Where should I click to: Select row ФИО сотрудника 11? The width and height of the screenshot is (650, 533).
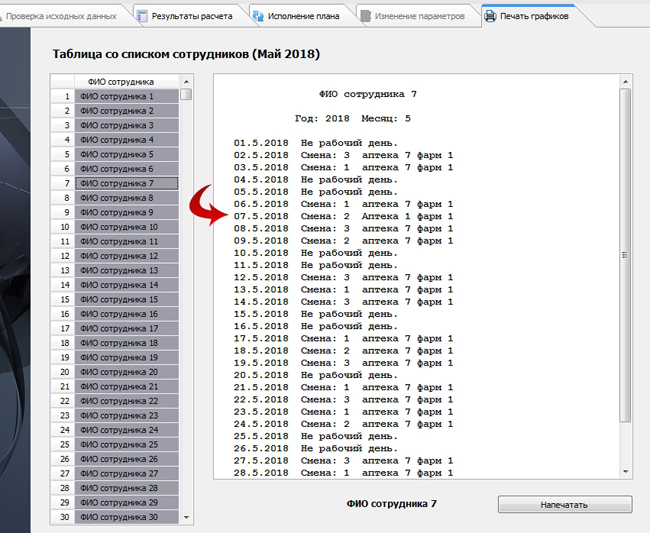tap(126, 241)
